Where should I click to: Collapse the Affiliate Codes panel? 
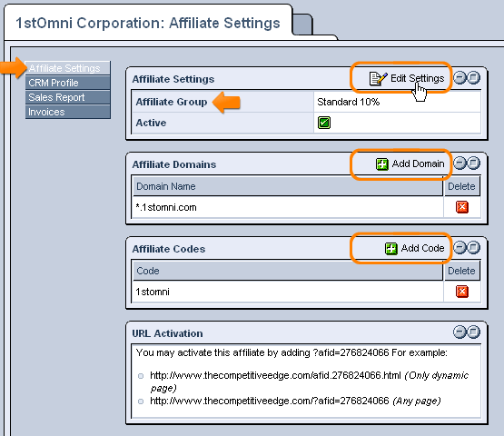coord(460,248)
